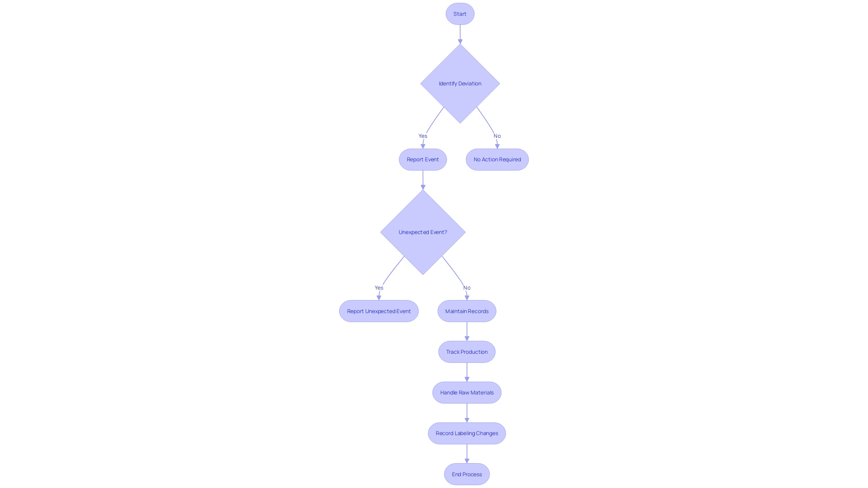Select the Report Event process node
The width and height of the screenshot is (868, 488).
pyautogui.click(x=423, y=159)
